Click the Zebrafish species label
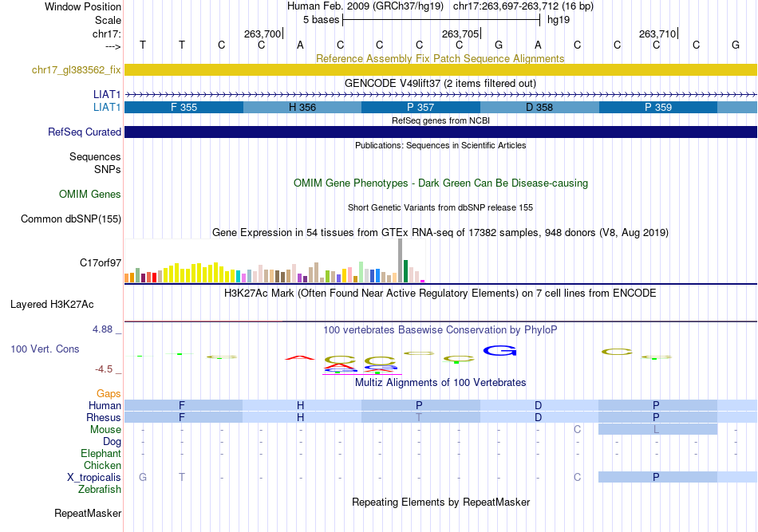The image size is (758, 532). pyautogui.click(x=100, y=490)
